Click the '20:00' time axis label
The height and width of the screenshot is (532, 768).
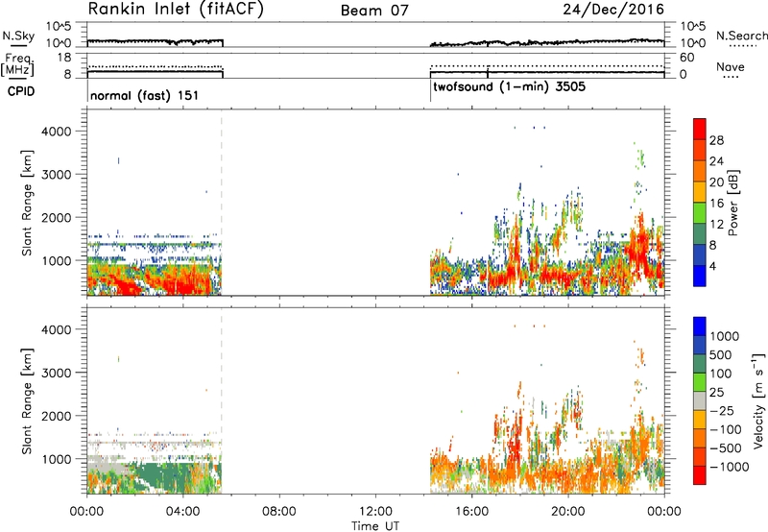[x=567, y=512]
